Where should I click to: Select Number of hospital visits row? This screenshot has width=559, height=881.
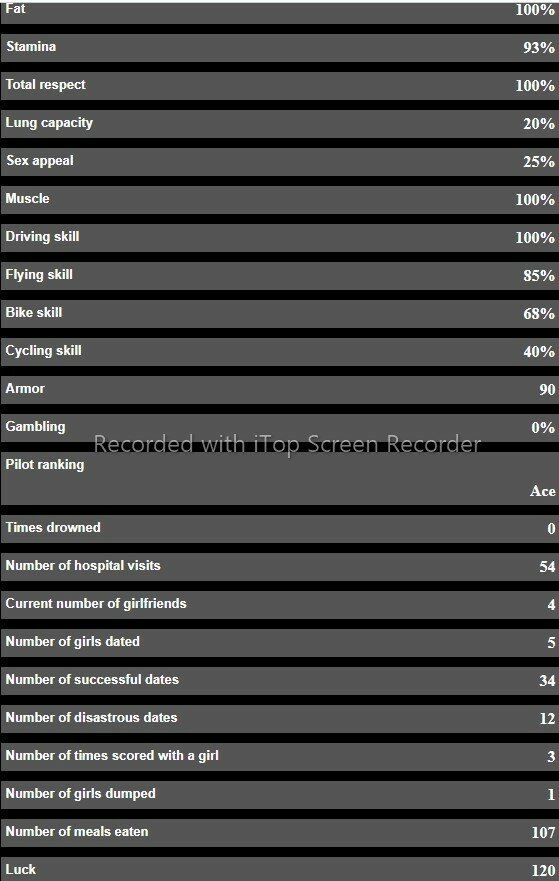click(279, 567)
